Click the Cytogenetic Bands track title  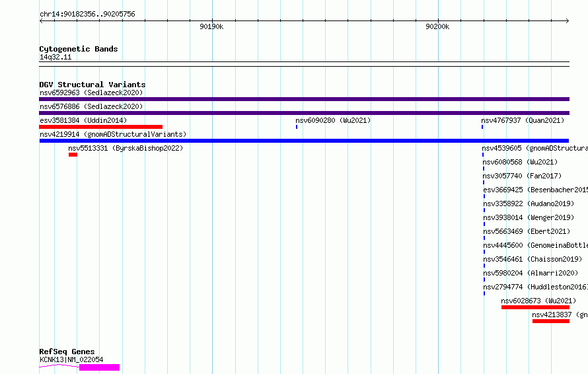click(x=79, y=49)
